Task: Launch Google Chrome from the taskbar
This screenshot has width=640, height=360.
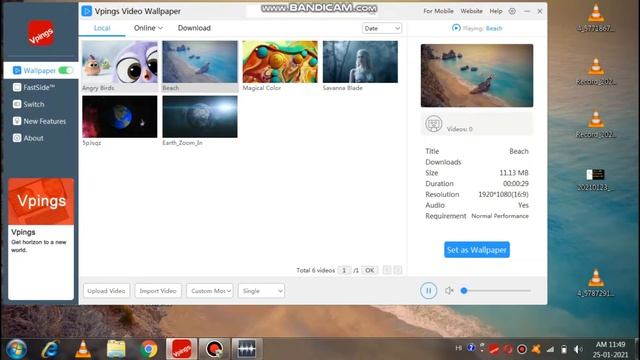Action: pyautogui.click(x=149, y=349)
